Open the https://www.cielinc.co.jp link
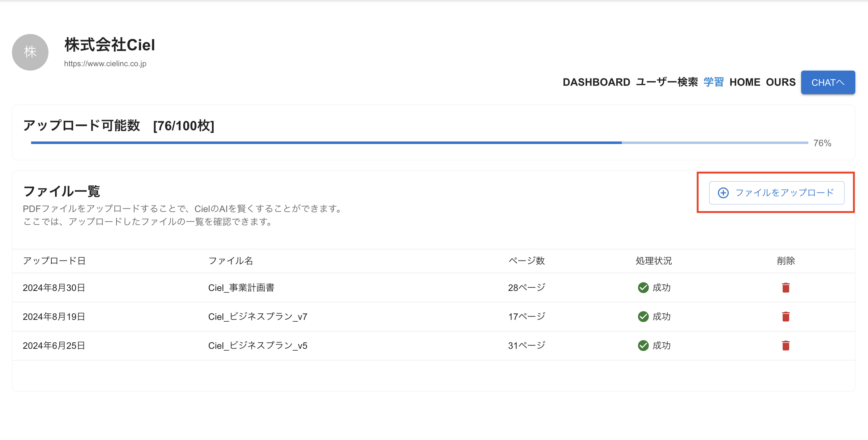This screenshot has width=868, height=440. pyautogui.click(x=105, y=64)
